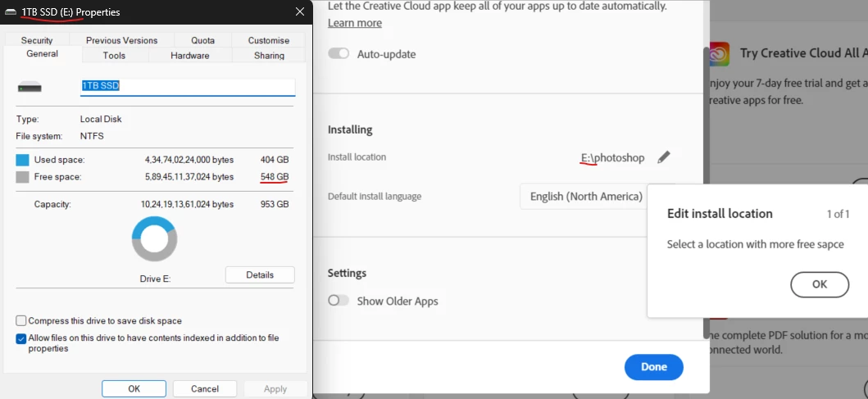
Task: Click OK in Edit install location popup
Action: [x=820, y=284]
